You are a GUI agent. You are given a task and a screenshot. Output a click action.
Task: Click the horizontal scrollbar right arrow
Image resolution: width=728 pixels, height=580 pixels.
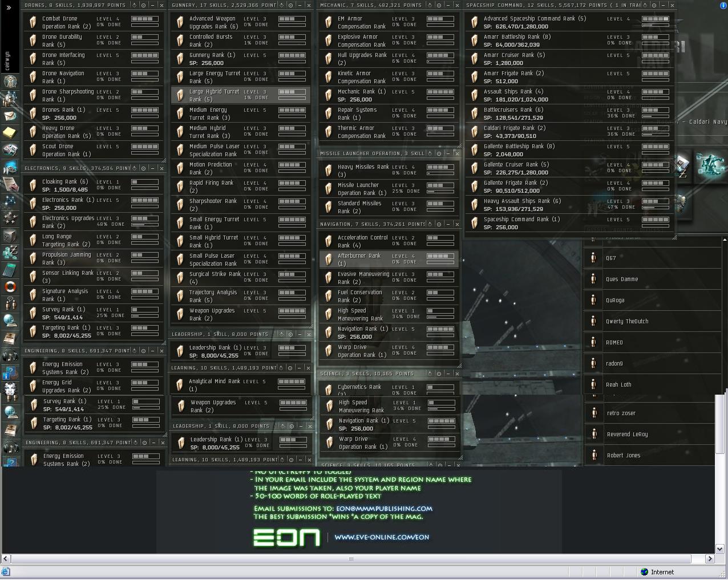[710, 559]
